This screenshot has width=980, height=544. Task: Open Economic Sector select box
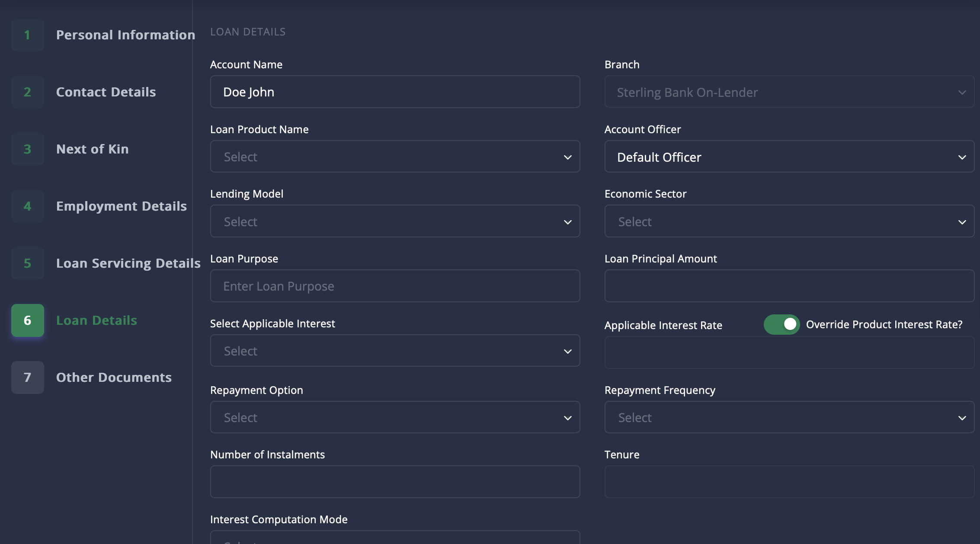789,221
